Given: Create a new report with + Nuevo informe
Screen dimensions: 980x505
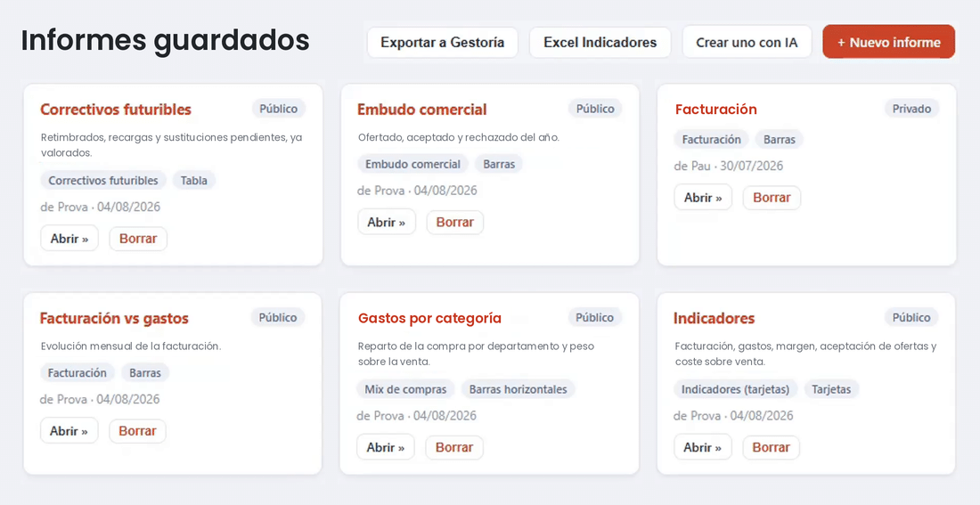Looking at the screenshot, I should tap(889, 42).
